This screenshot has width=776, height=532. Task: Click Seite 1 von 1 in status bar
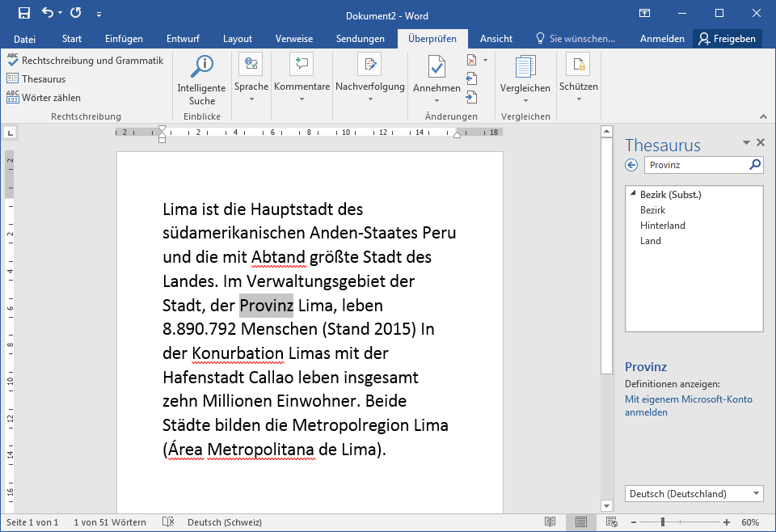[32, 522]
